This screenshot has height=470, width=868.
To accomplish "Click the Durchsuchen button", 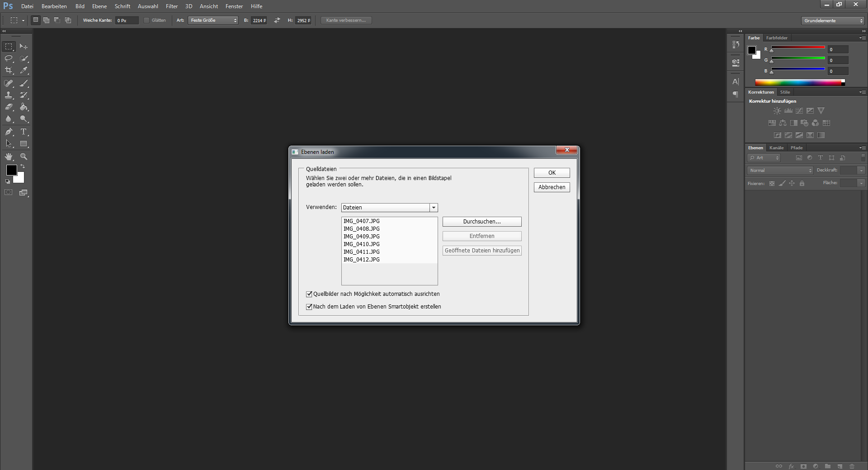I will [x=481, y=222].
